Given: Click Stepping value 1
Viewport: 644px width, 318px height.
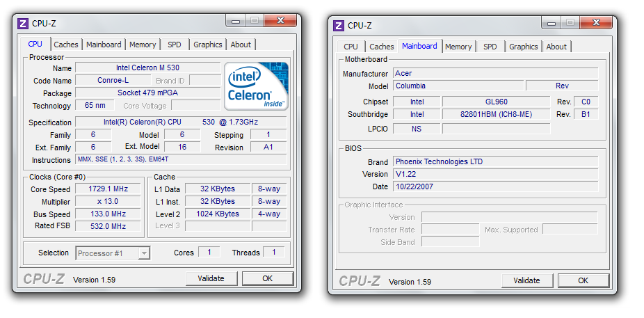Looking at the screenshot, I should point(268,135).
